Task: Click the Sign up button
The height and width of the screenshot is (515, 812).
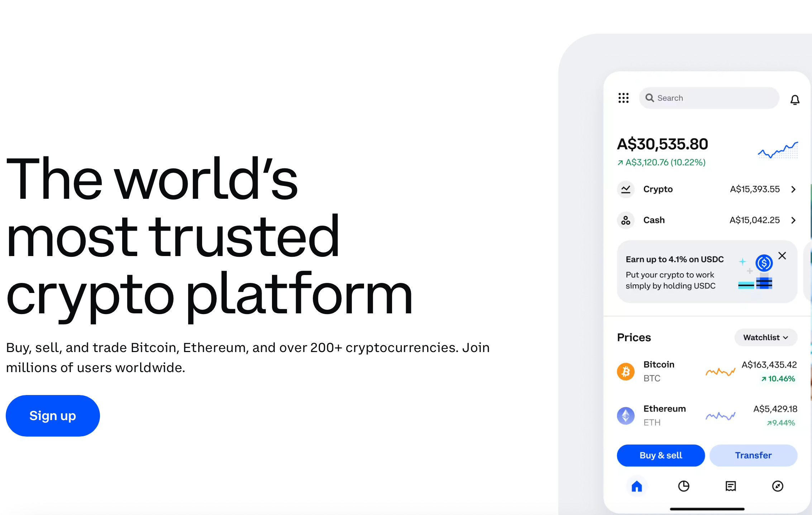Action: click(x=52, y=415)
